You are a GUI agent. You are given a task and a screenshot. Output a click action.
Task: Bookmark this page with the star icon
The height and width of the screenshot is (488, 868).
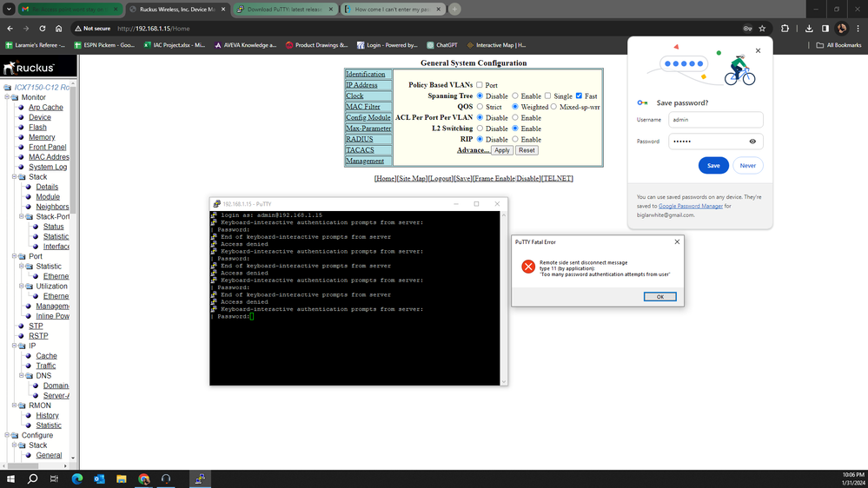coord(762,28)
